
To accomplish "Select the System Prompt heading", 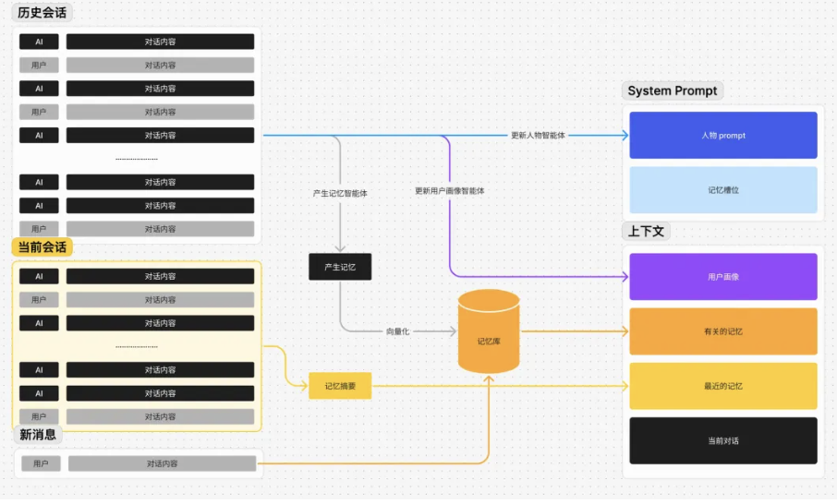I will pos(672,90).
